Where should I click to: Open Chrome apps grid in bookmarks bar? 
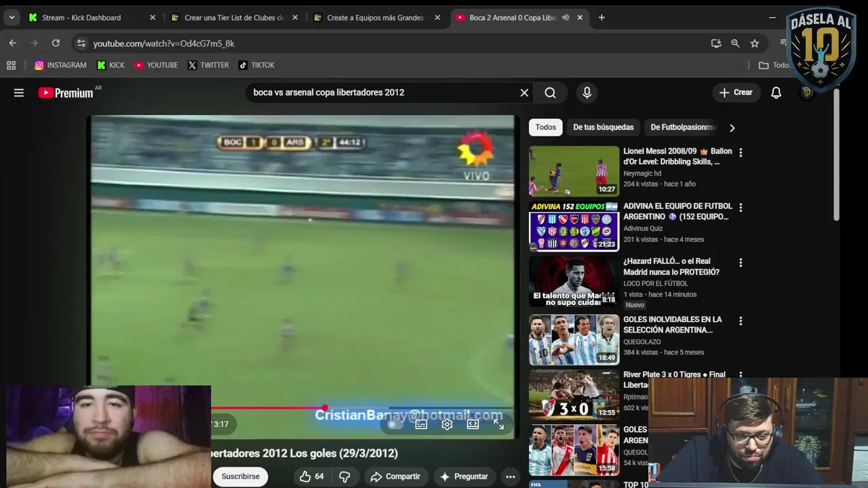pos(11,65)
